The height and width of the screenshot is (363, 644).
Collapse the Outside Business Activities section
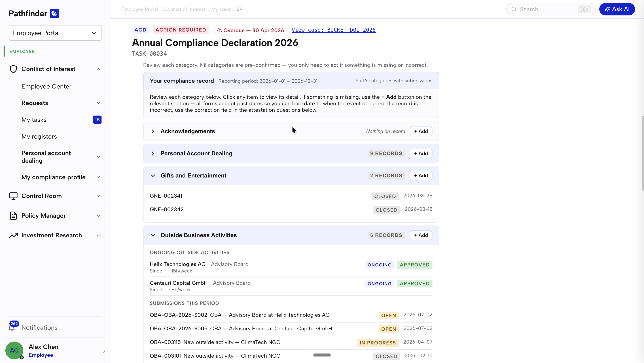pyautogui.click(x=153, y=235)
